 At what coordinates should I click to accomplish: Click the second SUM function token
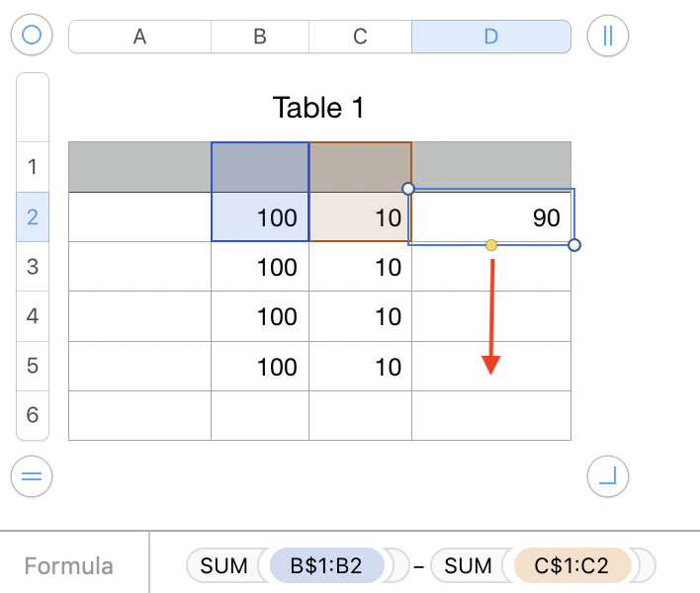click(x=468, y=566)
